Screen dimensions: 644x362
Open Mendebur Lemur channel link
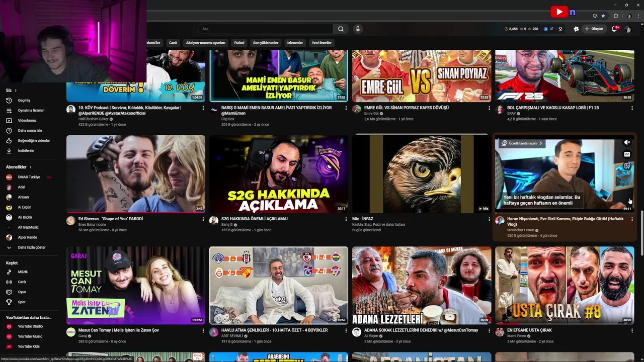point(520,230)
